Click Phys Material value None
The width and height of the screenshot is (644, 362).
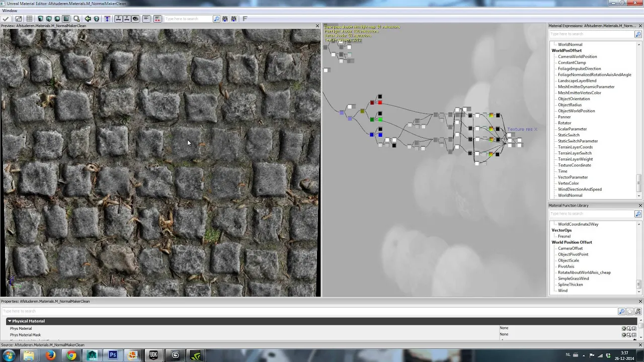click(504, 328)
